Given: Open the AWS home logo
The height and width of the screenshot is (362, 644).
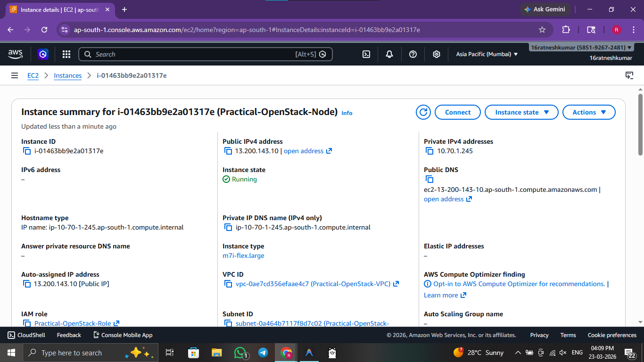Looking at the screenshot, I should click(15, 54).
